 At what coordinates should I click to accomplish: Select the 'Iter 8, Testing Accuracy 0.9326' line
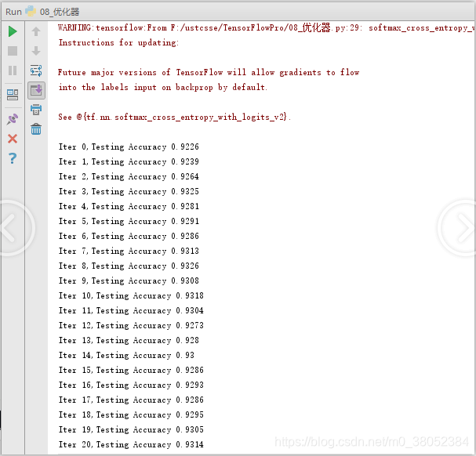129,266
